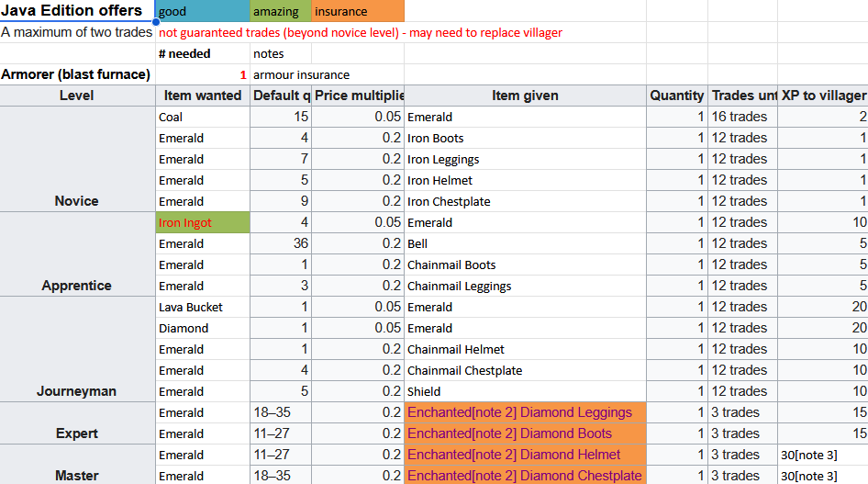Select '3 trades' in Diamond Leggings row

(x=742, y=412)
